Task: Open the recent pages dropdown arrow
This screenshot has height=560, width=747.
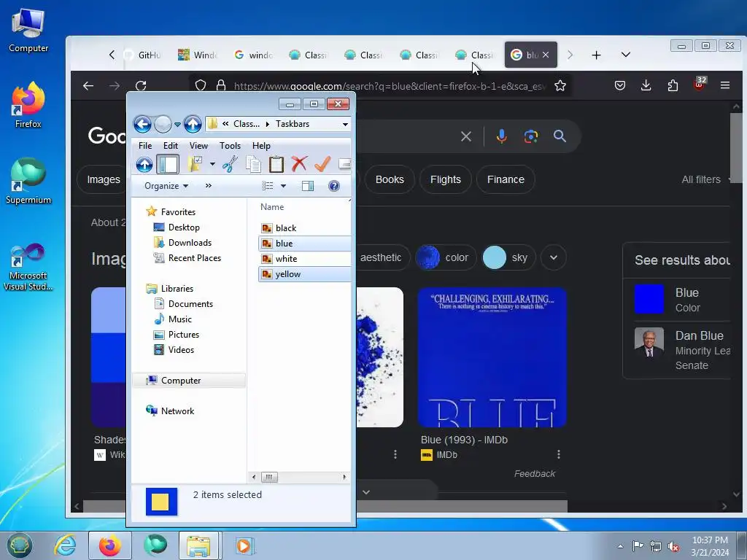Action: [x=177, y=124]
